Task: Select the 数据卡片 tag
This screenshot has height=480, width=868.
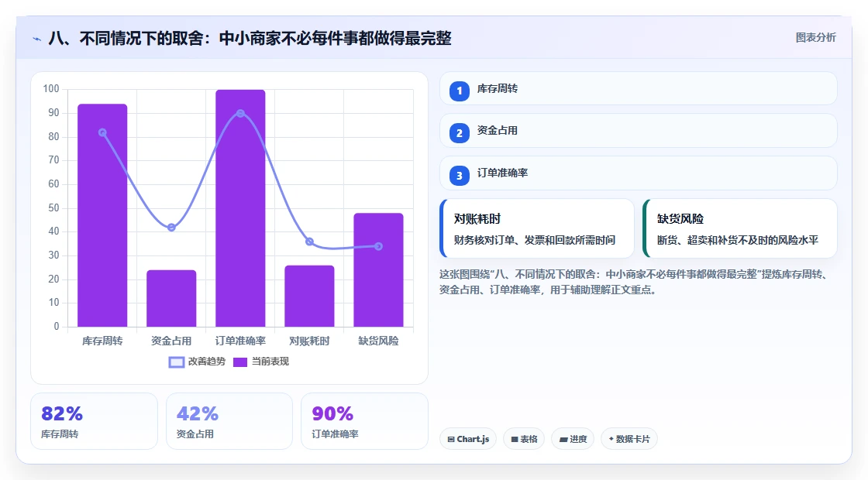Action: [629, 439]
